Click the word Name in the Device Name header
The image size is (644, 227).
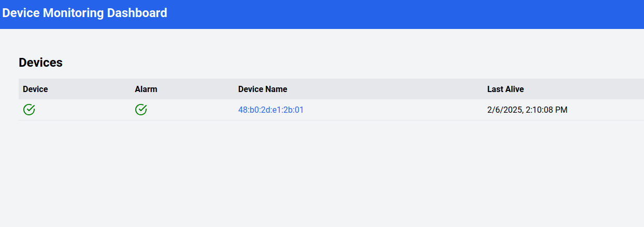pyautogui.click(x=277, y=89)
